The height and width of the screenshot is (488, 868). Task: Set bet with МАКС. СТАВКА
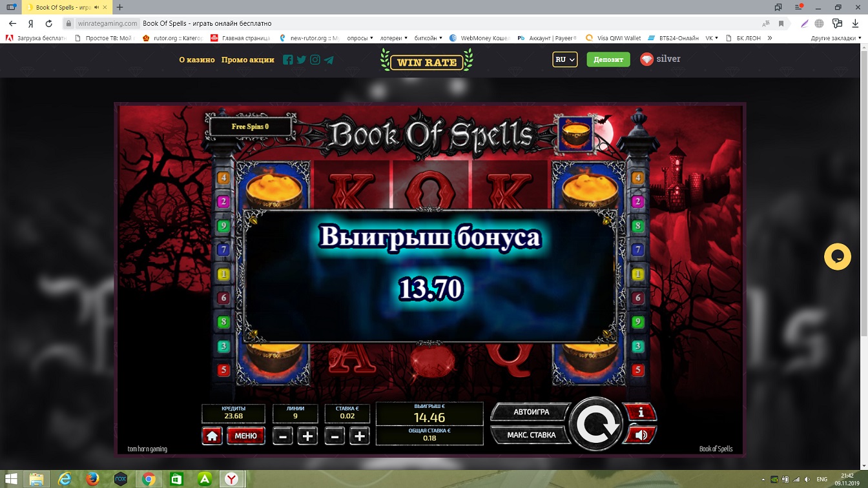point(530,435)
